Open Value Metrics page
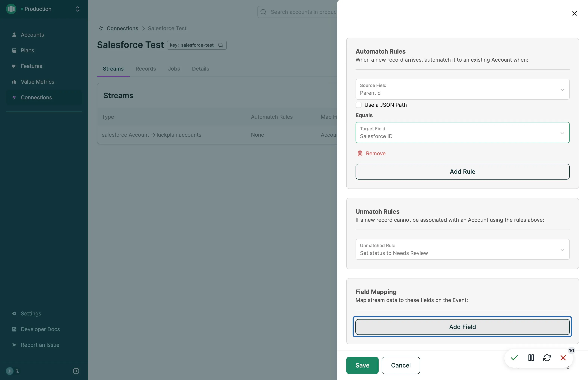The image size is (588, 380). (44, 82)
